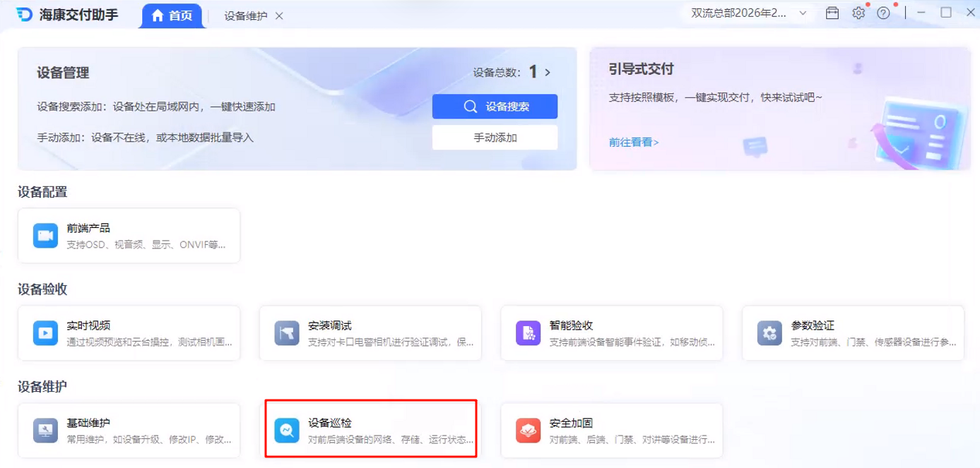Open settings via the gear icon
The width and height of the screenshot is (980, 468).
858,13
